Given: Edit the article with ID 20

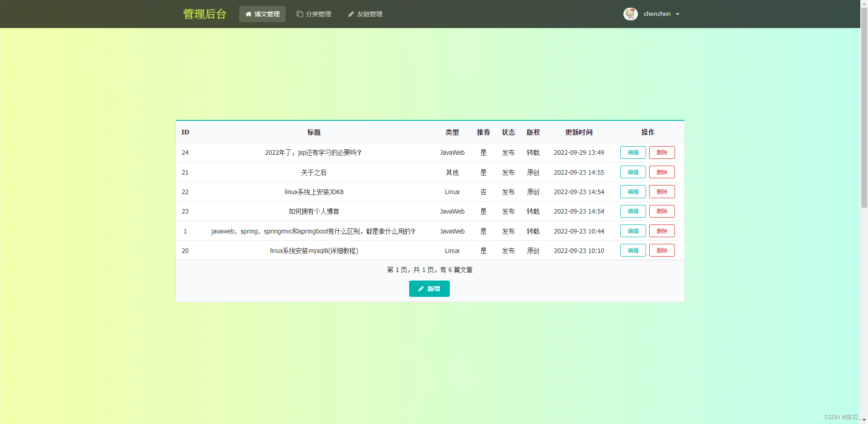Looking at the screenshot, I should point(633,250).
